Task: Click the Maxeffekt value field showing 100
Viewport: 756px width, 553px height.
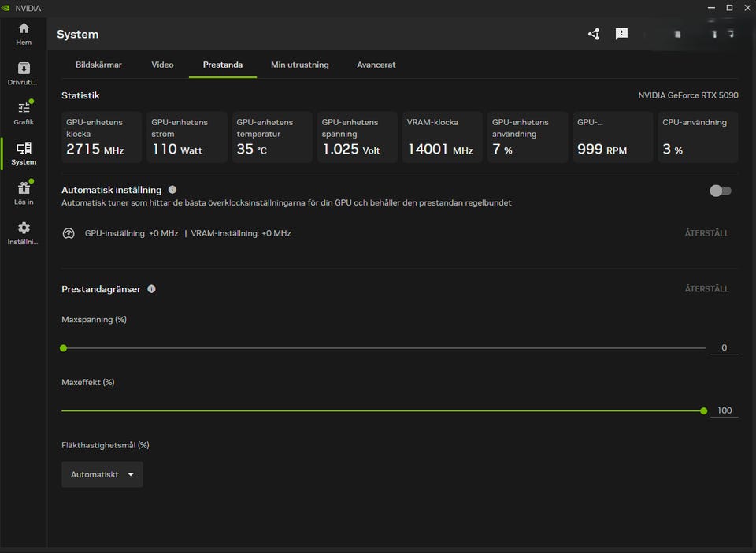Action: click(724, 410)
